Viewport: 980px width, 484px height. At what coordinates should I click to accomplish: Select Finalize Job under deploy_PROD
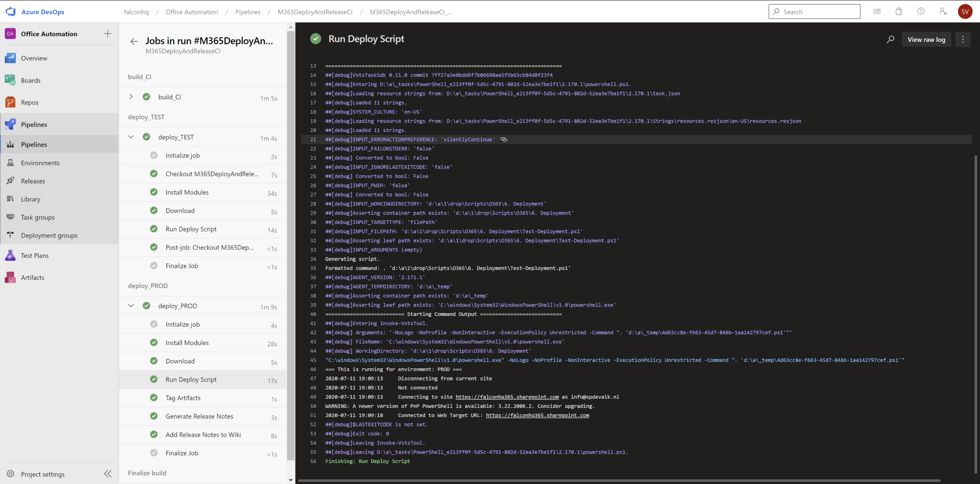(203, 453)
